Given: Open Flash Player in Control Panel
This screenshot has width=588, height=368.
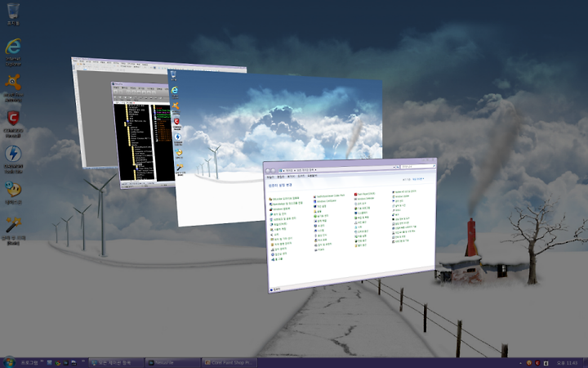Looking at the screenshot, I should tap(365, 194).
